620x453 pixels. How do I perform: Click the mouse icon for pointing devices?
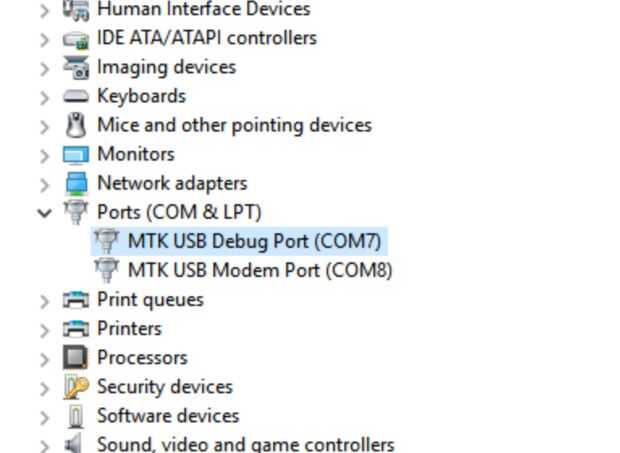[76, 125]
